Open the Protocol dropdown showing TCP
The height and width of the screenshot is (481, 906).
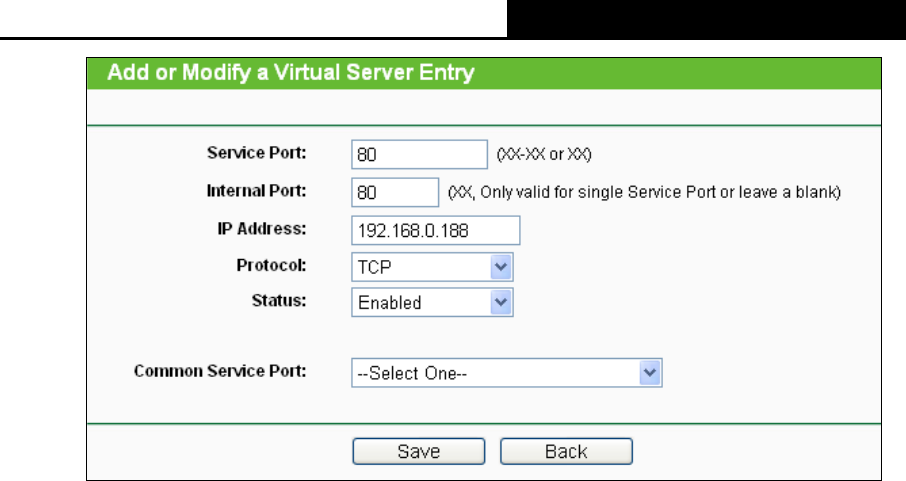point(432,267)
